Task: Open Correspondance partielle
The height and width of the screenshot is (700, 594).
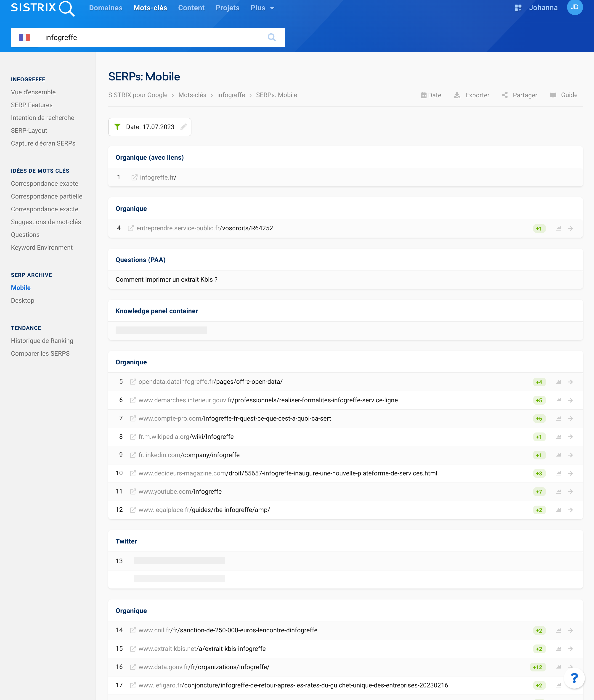Action: (46, 197)
